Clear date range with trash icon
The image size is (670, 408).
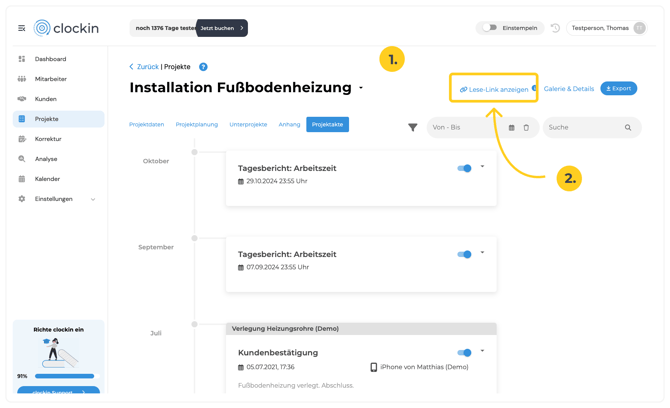click(526, 128)
